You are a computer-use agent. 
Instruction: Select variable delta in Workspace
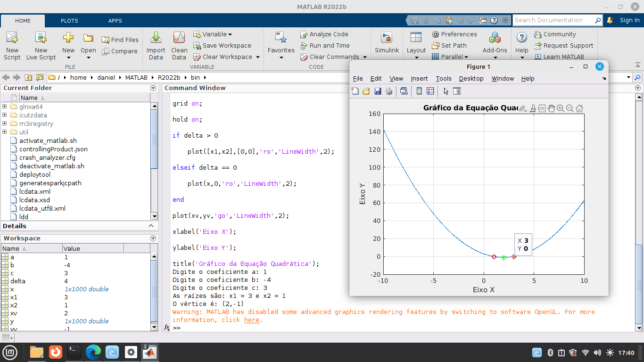click(75, 281)
